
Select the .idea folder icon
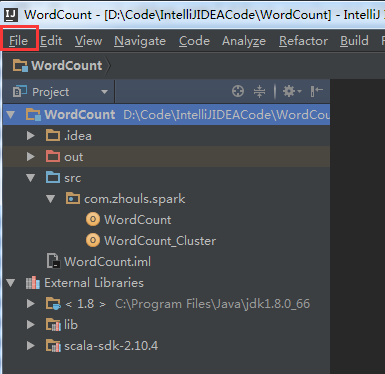(x=53, y=135)
